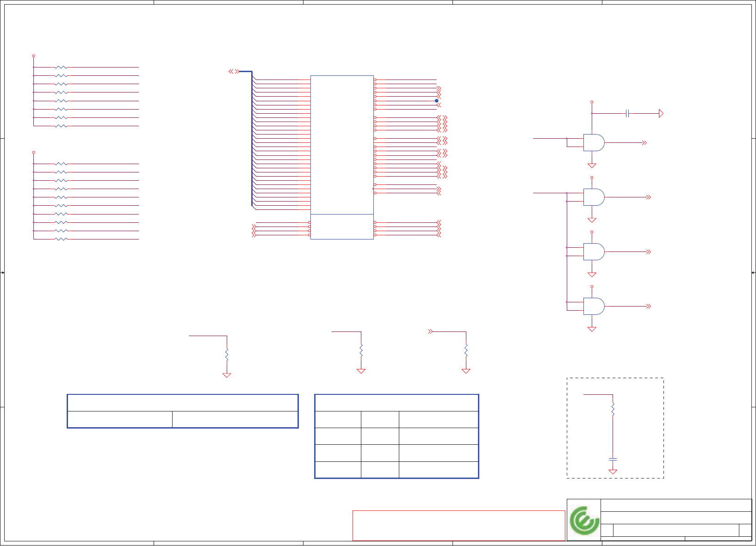Select the large rectangular IC block body
The width and height of the screenshot is (756, 546).
coord(342,157)
